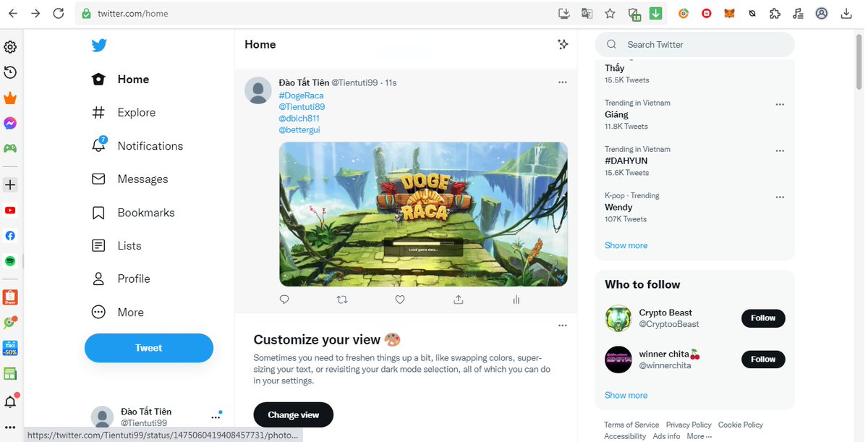Open options for the Giáng trend
868x442 pixels.
[x=780, y=105]
